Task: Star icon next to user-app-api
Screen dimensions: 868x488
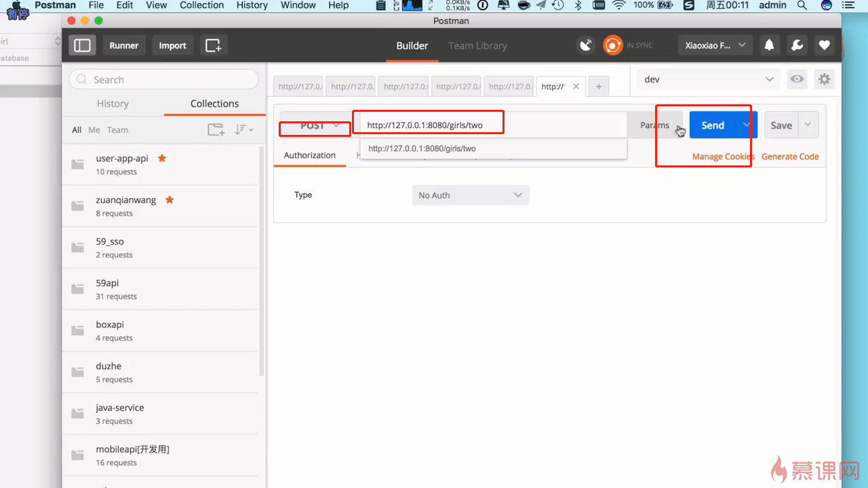Action: click(x=162, y=158)
